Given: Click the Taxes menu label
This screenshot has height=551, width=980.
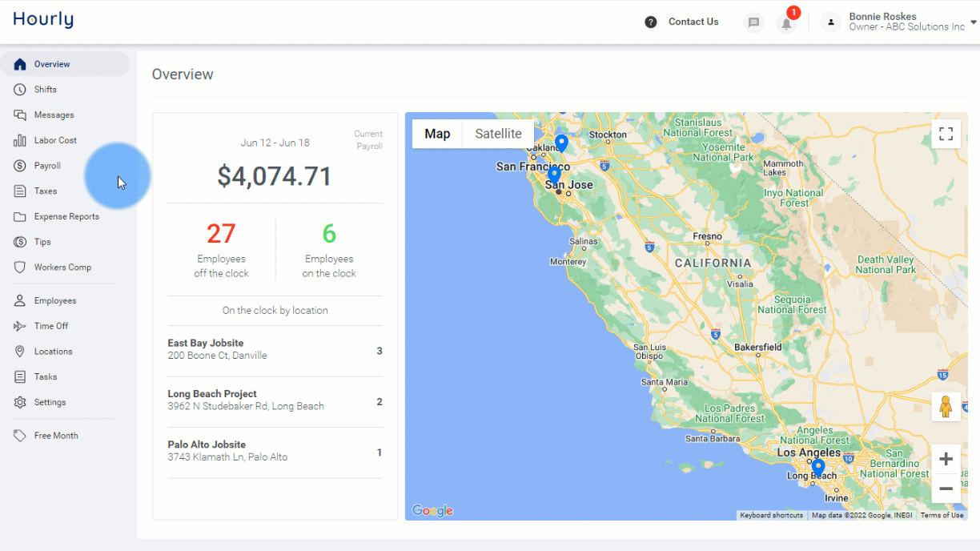Looking at the screenshot, I should (46, 191).
